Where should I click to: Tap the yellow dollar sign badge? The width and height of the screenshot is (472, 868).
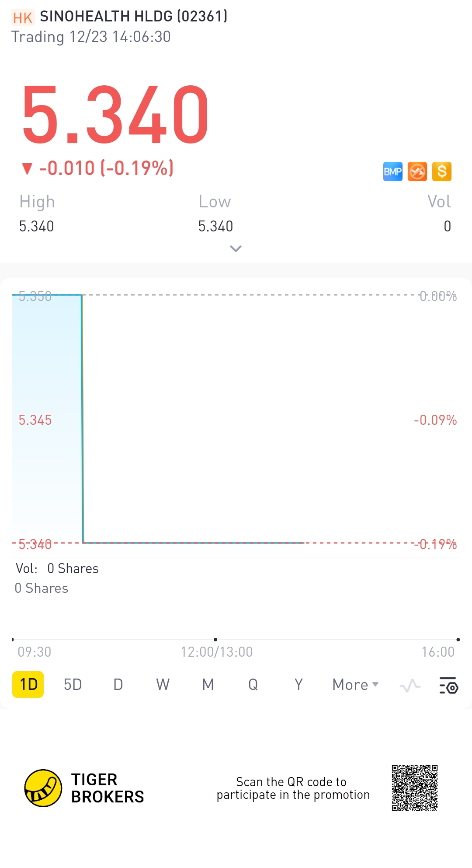tap(441, 171)
